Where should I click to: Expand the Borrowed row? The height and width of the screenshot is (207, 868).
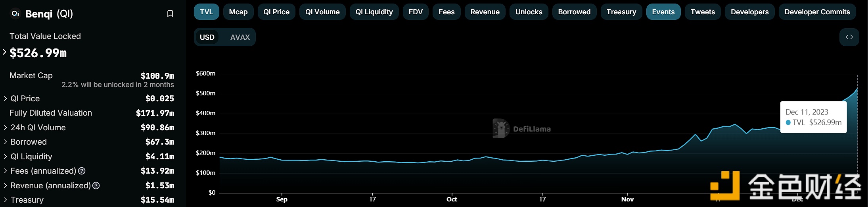[x=5, y=142]
